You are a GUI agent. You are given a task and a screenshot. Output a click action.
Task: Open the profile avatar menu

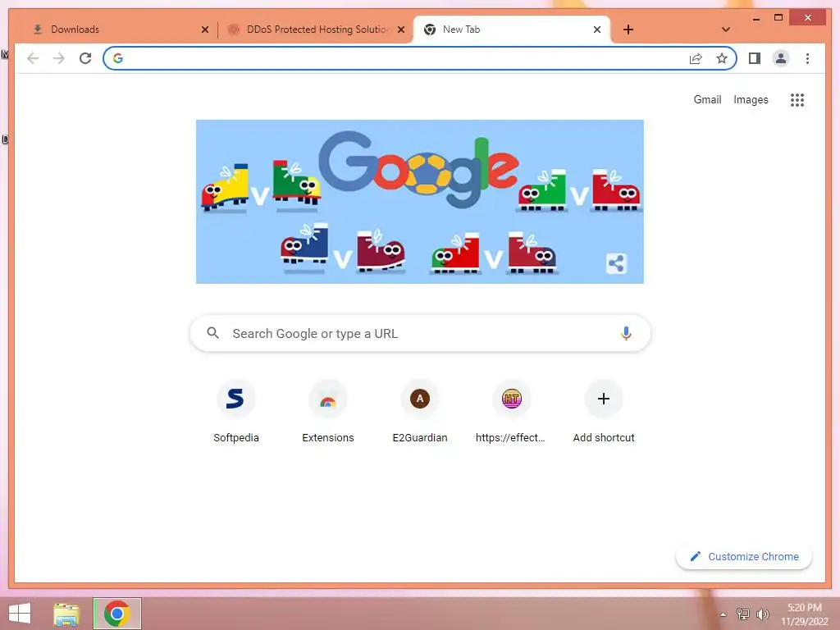[781, 58]
